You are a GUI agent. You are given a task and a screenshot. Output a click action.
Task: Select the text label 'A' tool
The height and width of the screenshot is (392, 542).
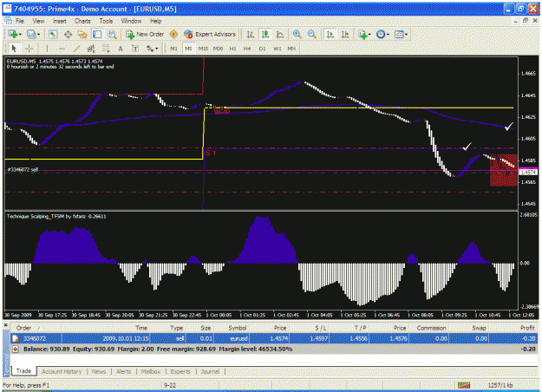click(121, 49)
